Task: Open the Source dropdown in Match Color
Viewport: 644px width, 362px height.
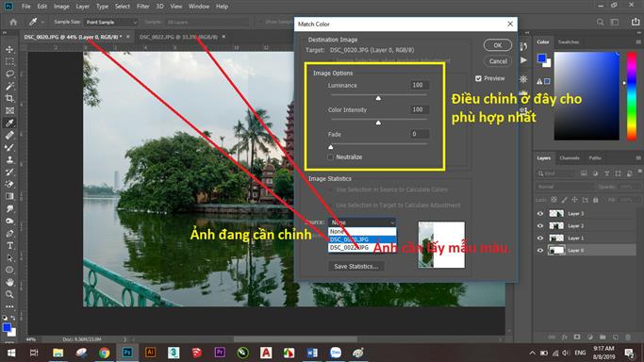Action: [362, 222]
